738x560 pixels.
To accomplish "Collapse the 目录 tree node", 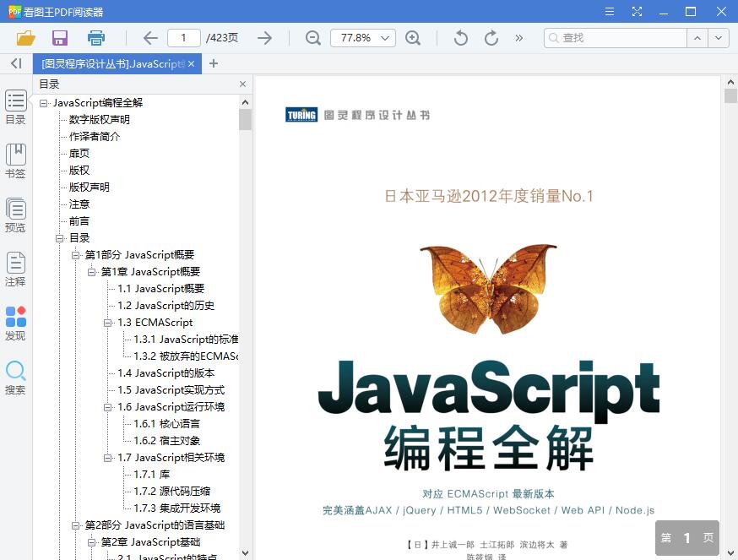I will pos(59,238).
